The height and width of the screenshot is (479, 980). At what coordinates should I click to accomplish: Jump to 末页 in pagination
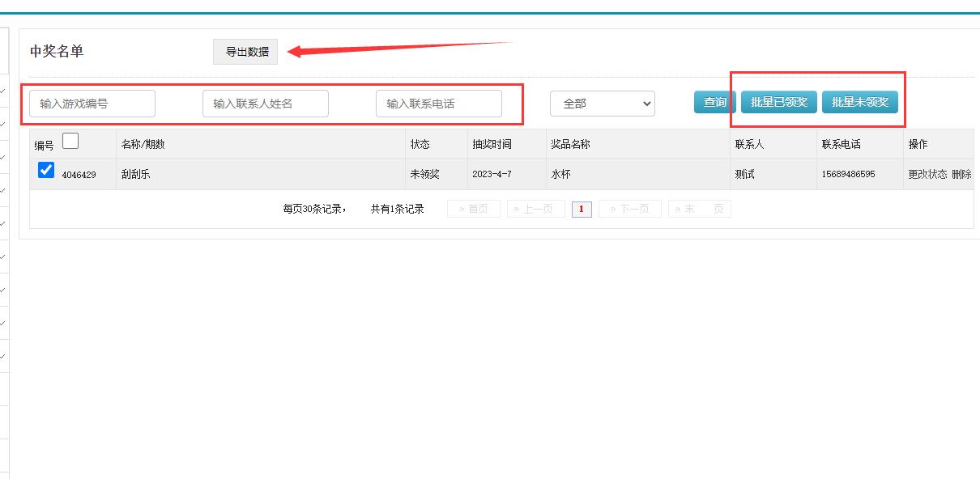pyautogui.click(x=699, y=209)
